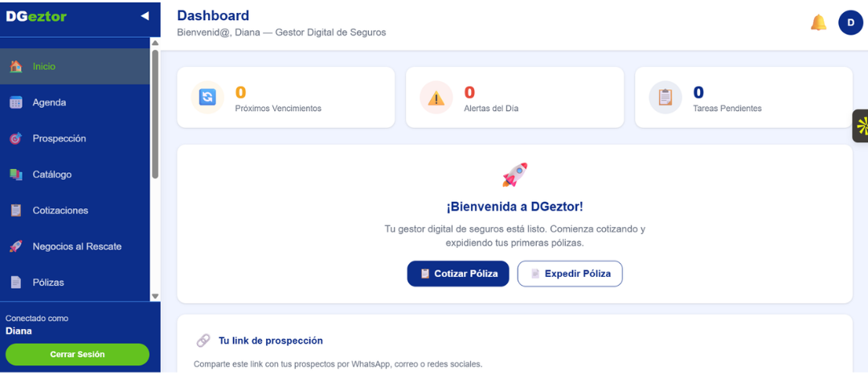Viewport: 868px width, 375px height.
Task: Click the Agenda calendar icon
Action: pos(16,102)
